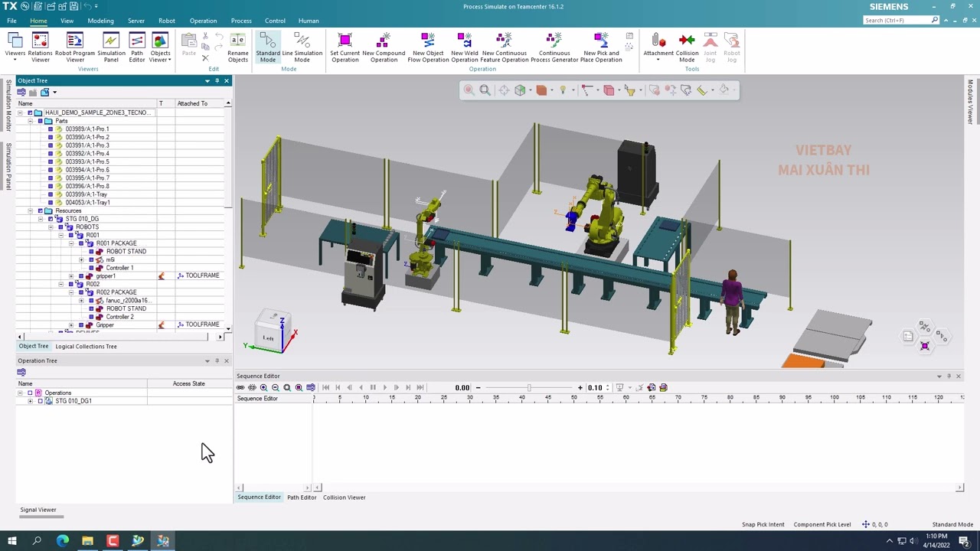
Task: Open the Signal Viewer panel
Action: pyautogui.click(x=38, y=510)
